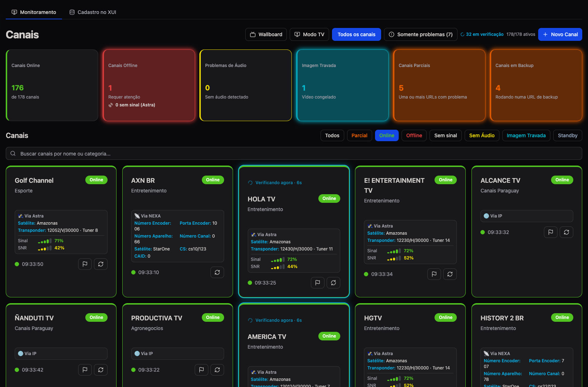Screen dimensions: 588x387
Task: Reload the HOLA TV channel status
Action: point(333,283)
